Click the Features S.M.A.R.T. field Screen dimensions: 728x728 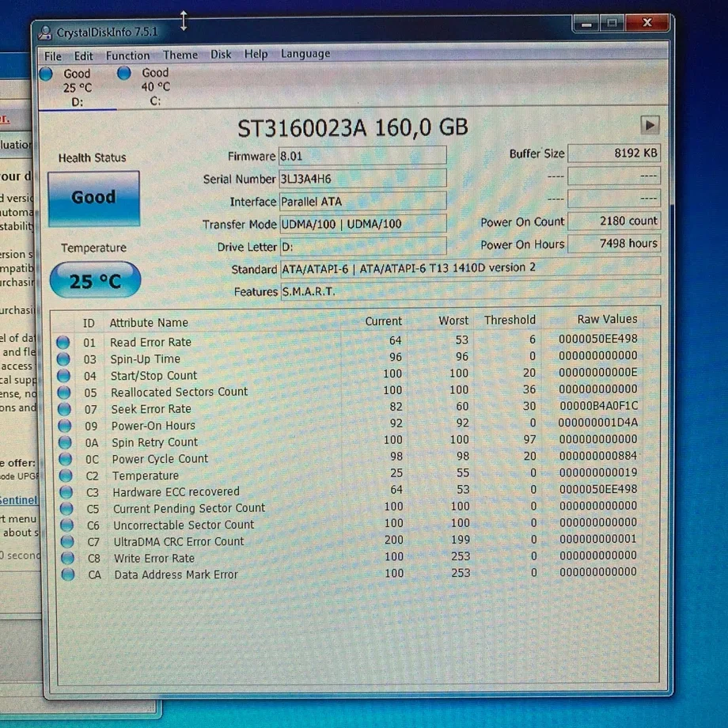coord(470,290)
